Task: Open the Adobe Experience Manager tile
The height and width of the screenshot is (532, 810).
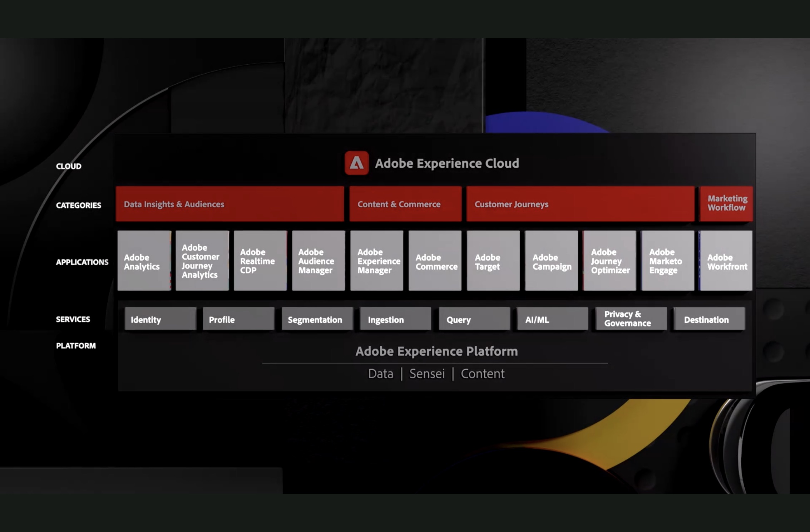Action: (x=377, y=261)
